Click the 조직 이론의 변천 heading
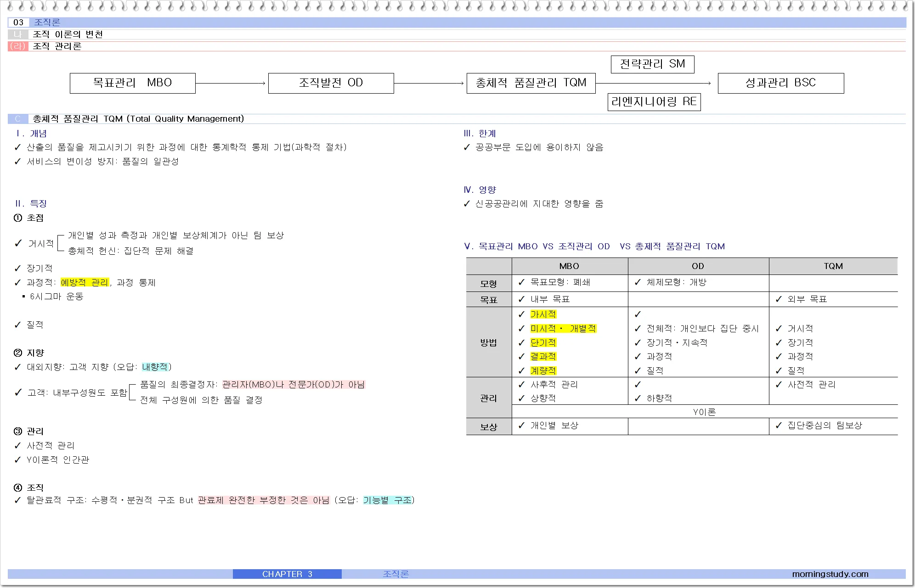Image resolution: width=915 pixels, height=588 pixels. pos(68,34)
